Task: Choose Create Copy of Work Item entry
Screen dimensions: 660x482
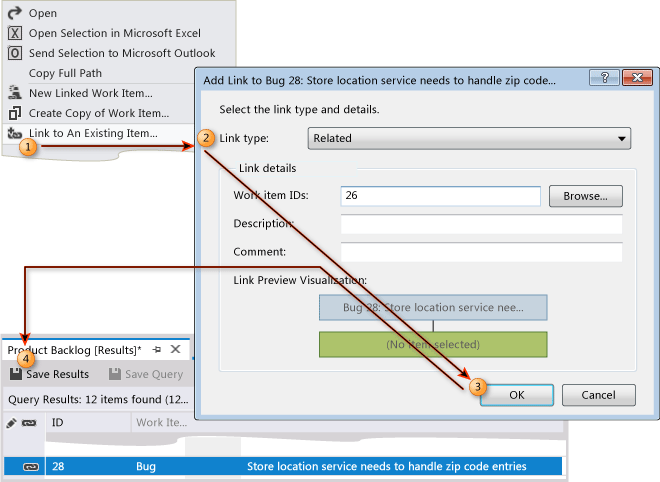Action: pyautogui.click(x=99, y=113)
